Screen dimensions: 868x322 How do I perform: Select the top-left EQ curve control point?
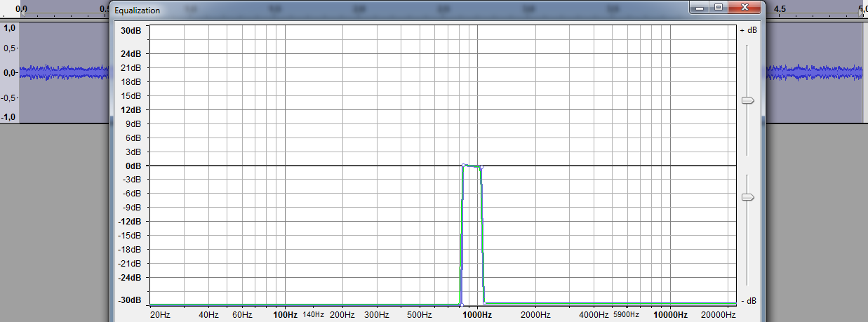click(464, 165)
